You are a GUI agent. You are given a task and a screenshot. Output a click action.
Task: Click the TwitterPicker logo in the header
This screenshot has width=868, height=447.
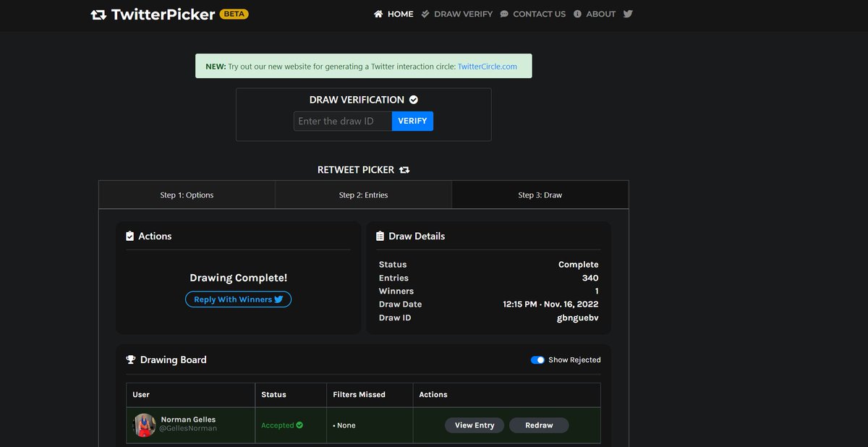click(x=153, y=14)
